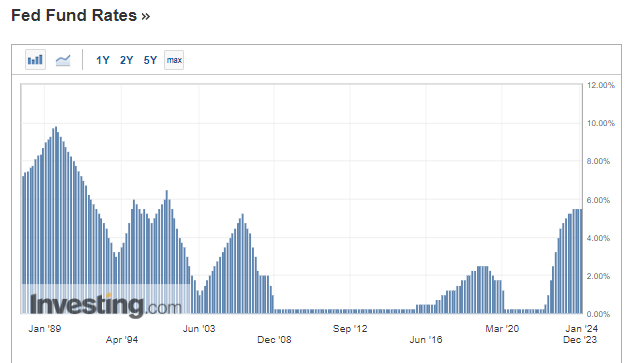
Task: Select the 2Y time range
Action: 126,60
